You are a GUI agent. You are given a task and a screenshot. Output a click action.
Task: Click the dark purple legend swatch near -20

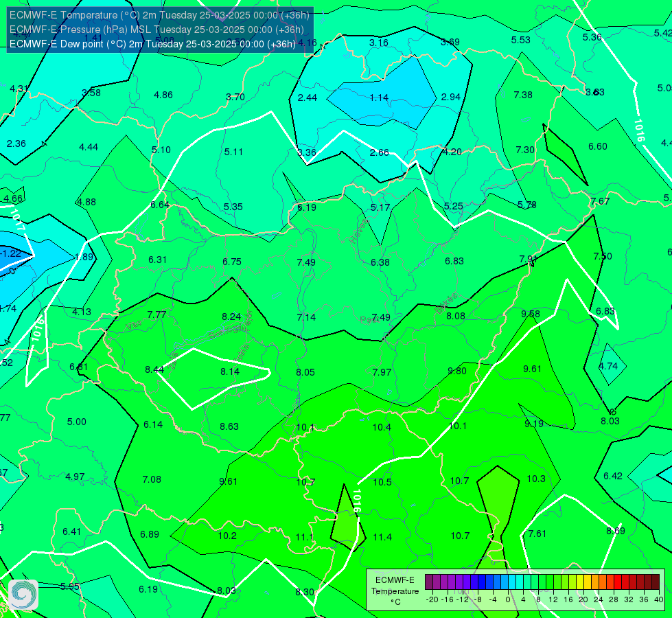click(429, 582)
